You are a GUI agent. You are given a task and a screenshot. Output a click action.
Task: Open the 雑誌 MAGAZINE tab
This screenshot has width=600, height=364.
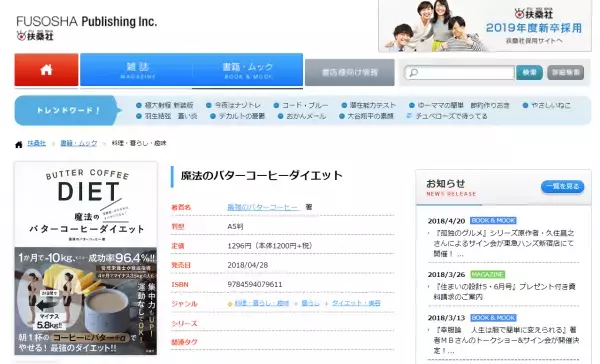(137, 70)
